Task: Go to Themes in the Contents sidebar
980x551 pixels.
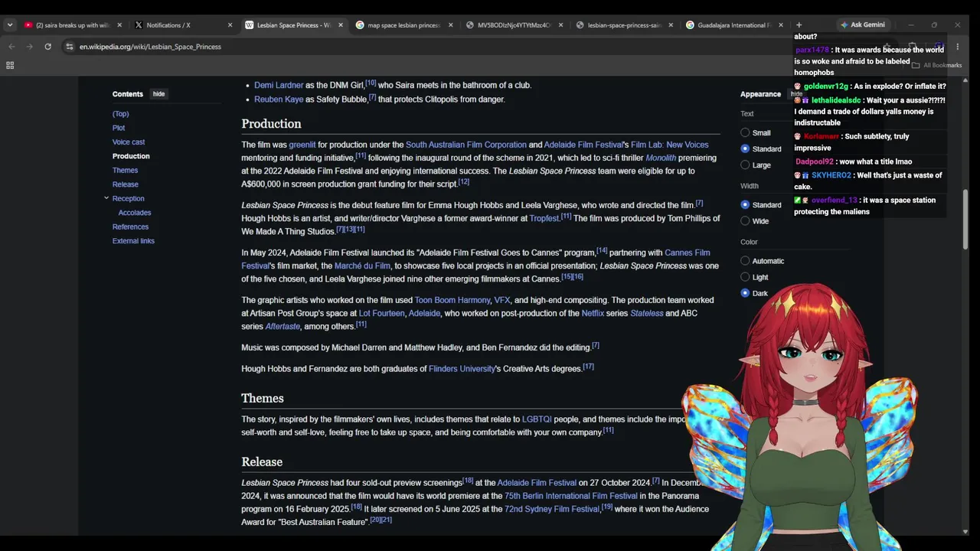Action: [x=126, y=171]
